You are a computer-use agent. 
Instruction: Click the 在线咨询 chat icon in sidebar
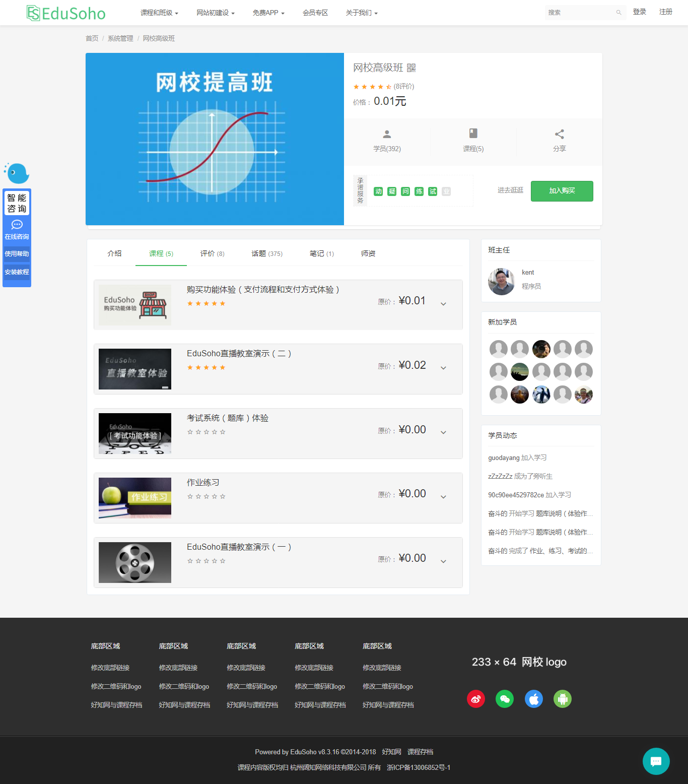(17, 225)
